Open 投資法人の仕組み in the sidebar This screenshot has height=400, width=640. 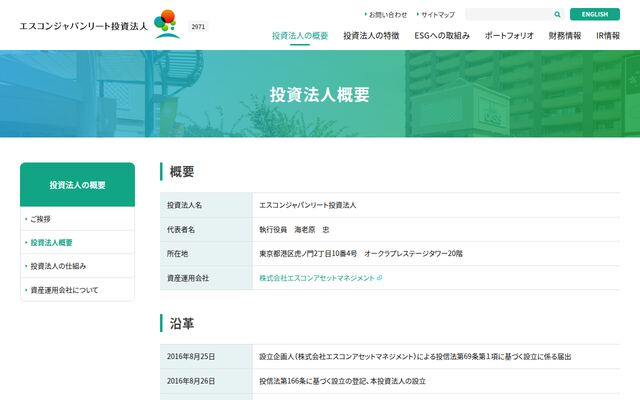(78, 266)
